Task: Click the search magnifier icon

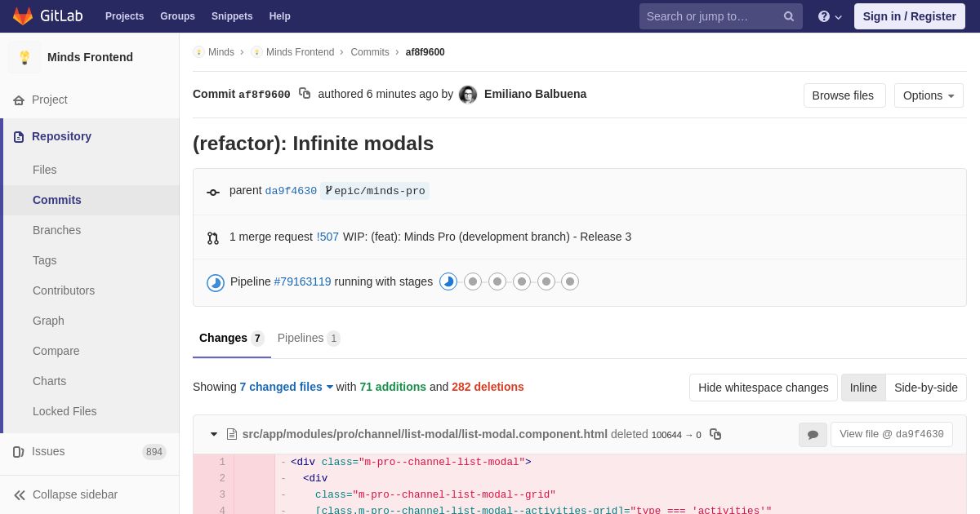Action: (x=788, y=16)
